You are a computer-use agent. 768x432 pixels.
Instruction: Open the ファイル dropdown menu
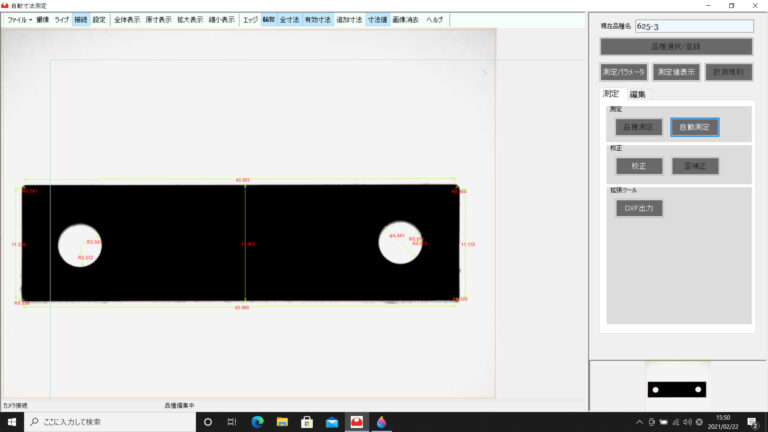[x=18, y=19]
